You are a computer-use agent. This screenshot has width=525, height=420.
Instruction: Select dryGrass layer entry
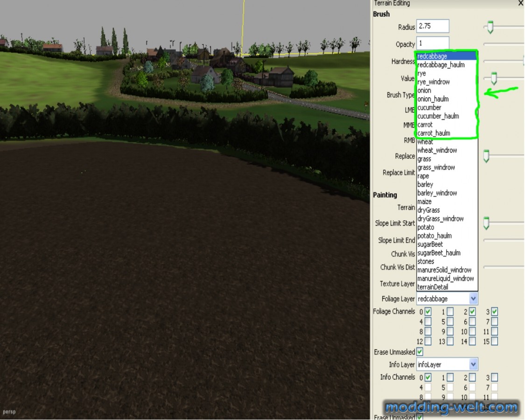point(447,210)
